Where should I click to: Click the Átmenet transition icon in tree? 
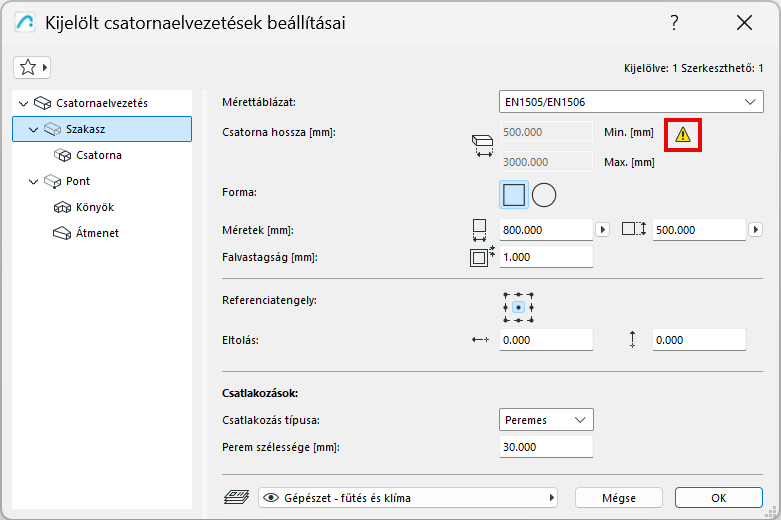pos(60,233)
